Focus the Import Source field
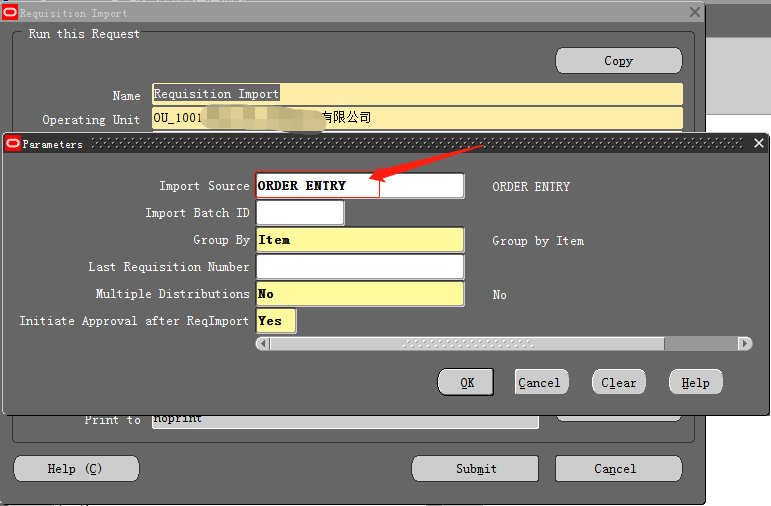This screenshot has height=506, width=771. pyautogui.click(x=360, y=186)
